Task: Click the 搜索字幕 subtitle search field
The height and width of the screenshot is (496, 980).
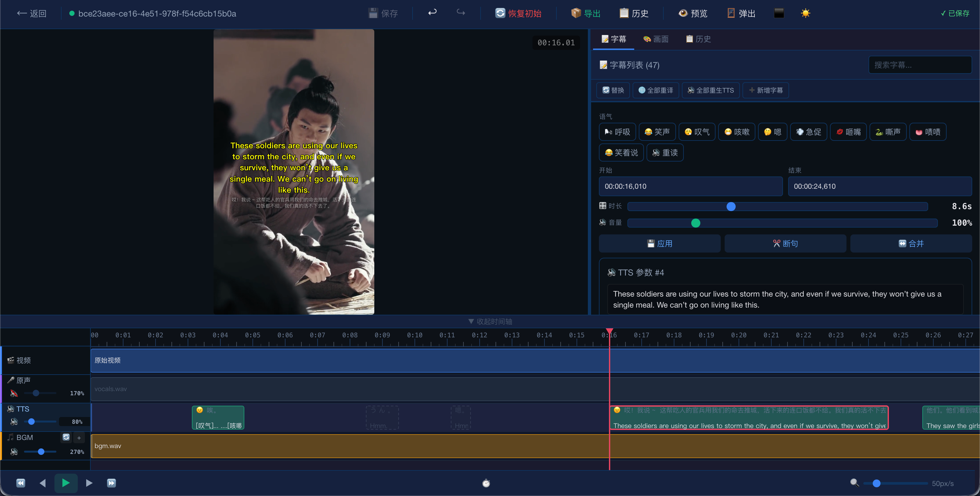Action: pos(919,65)
